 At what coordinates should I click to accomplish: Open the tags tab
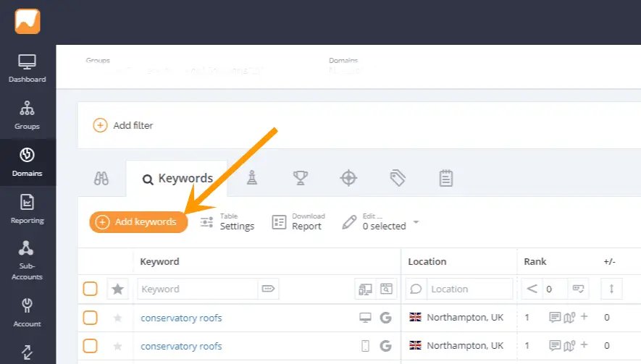point(398,178)
